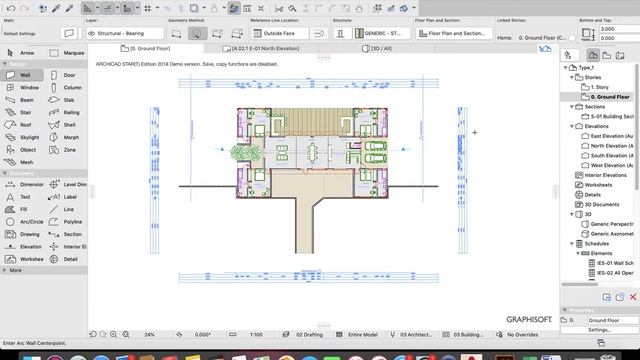
Task: Select the Section tool
Action: click(x=65, y=234)
